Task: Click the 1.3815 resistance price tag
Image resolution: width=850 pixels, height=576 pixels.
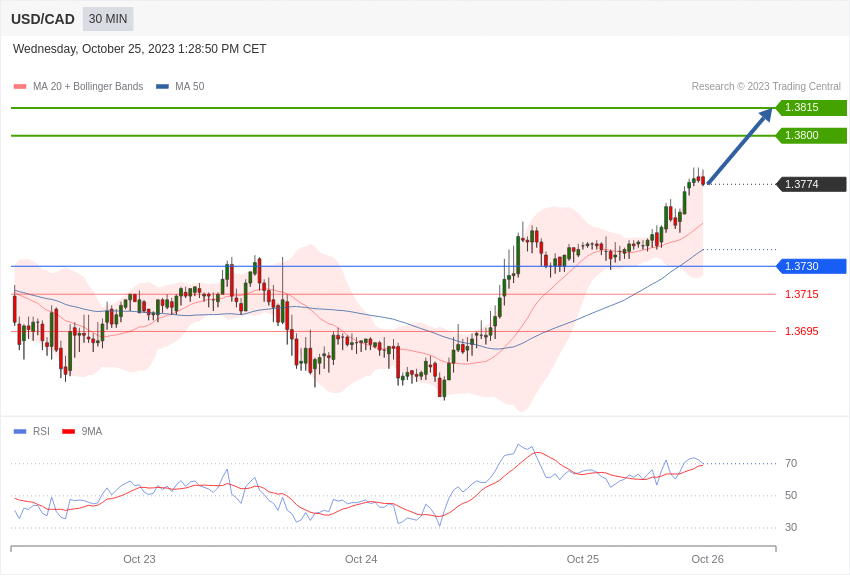Action: [811, 107]
